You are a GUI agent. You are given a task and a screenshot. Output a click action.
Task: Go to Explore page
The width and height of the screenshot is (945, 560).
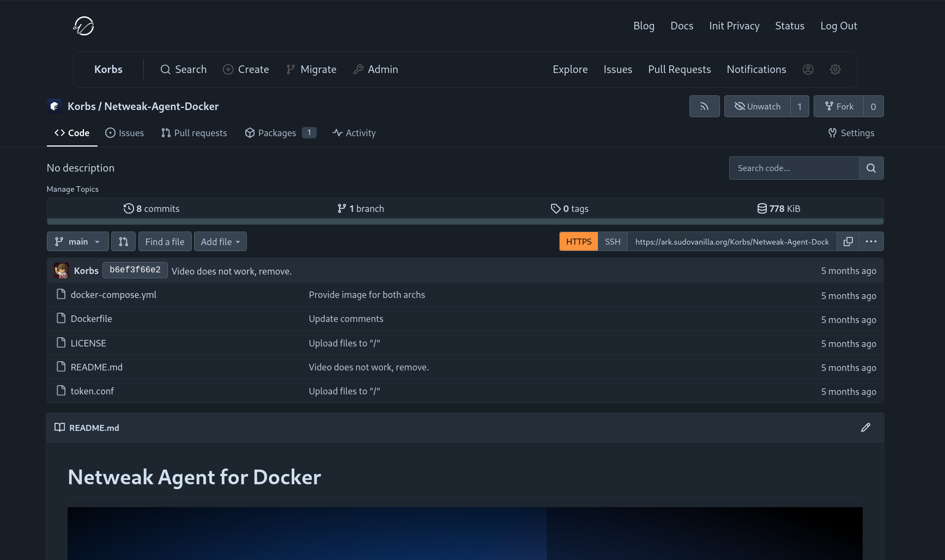pos(570,69)
